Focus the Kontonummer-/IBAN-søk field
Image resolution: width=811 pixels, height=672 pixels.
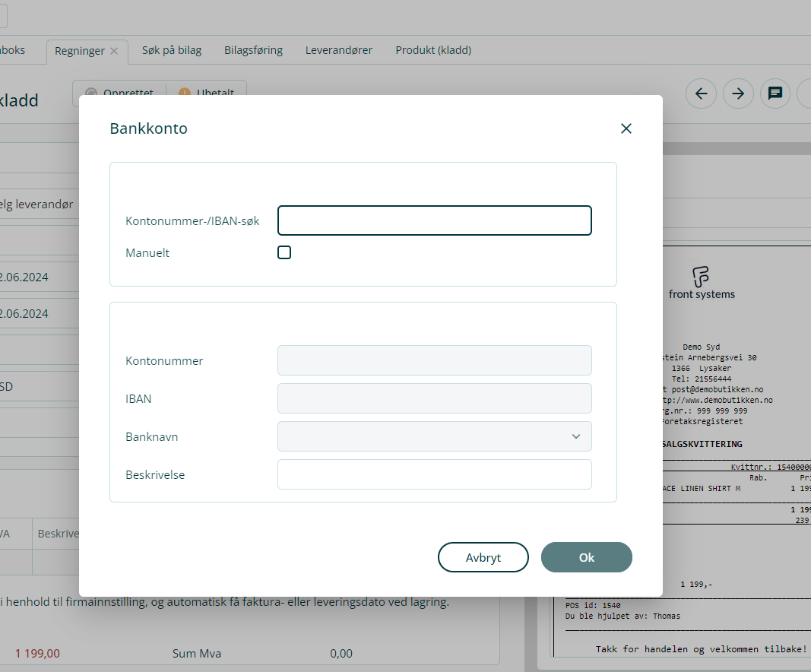pos(434,220)
